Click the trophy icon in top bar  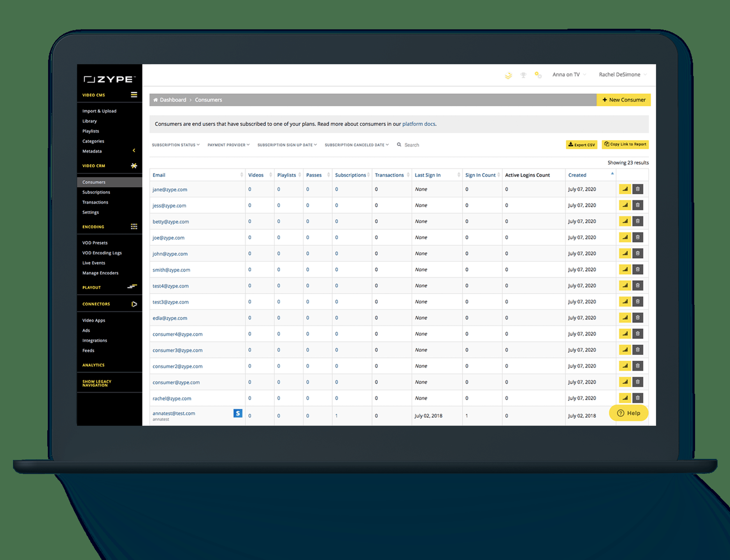pyautogui.click(x=523, y=75)
